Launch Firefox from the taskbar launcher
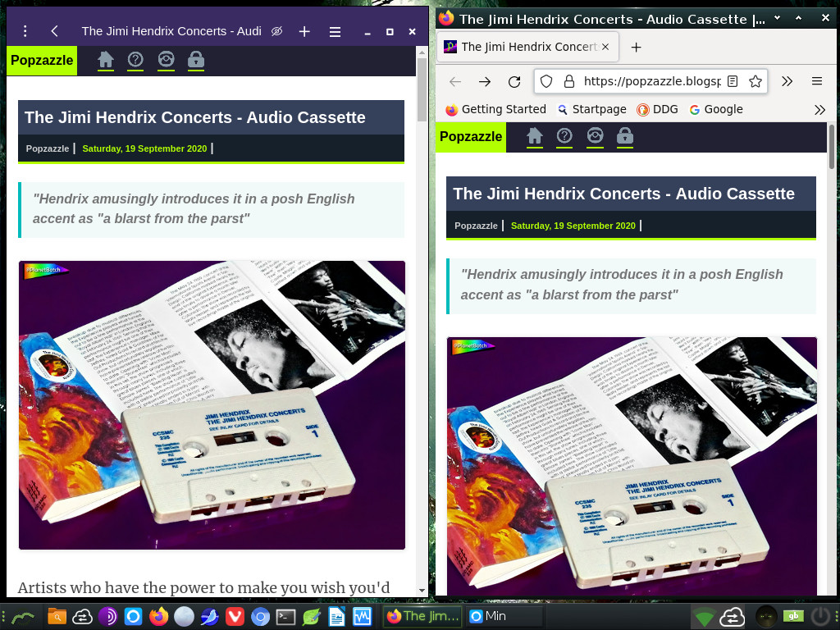Screen dimensions: 840x630 [158, 617]
